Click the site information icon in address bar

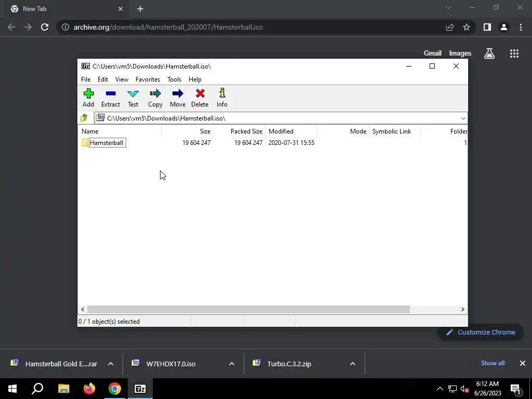(65, 27)
